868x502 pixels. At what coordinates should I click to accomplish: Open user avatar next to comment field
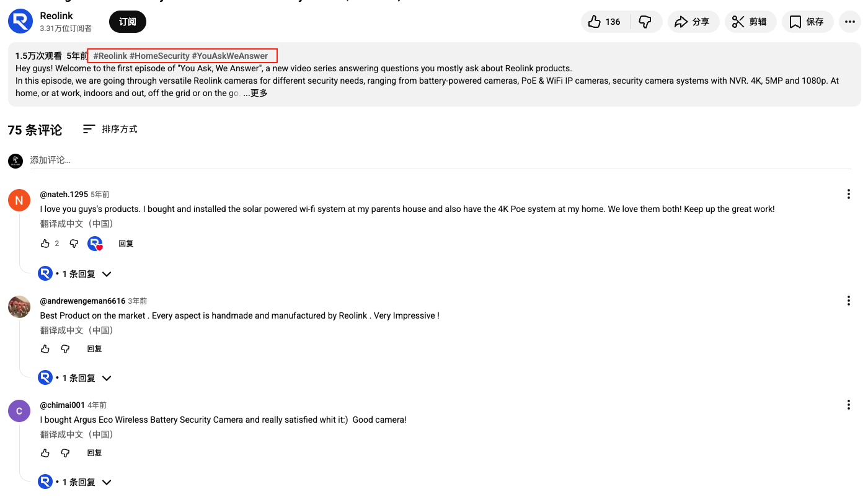15,161
